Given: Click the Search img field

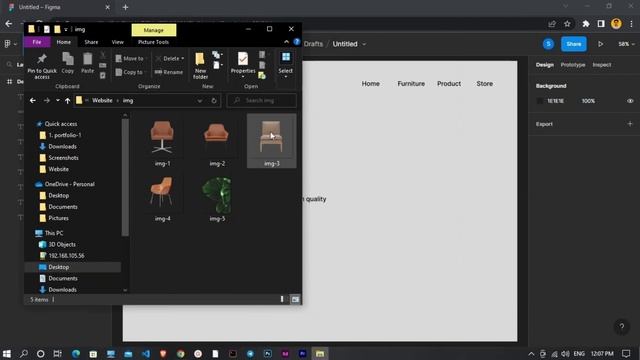Looking at the screenshot, I should coord(262,100).
